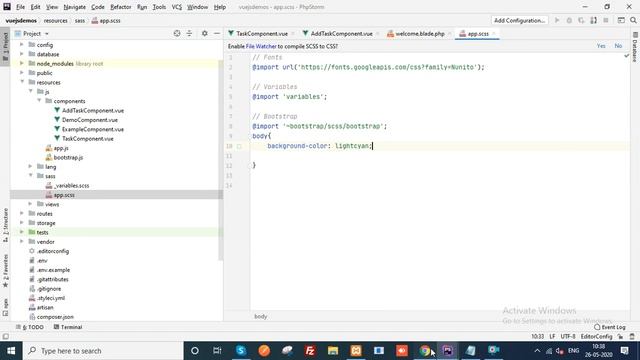Screen dimensions: 640x360
Task: Select DemoComponent.vue in tree
Action: click(x=90, y=120)
